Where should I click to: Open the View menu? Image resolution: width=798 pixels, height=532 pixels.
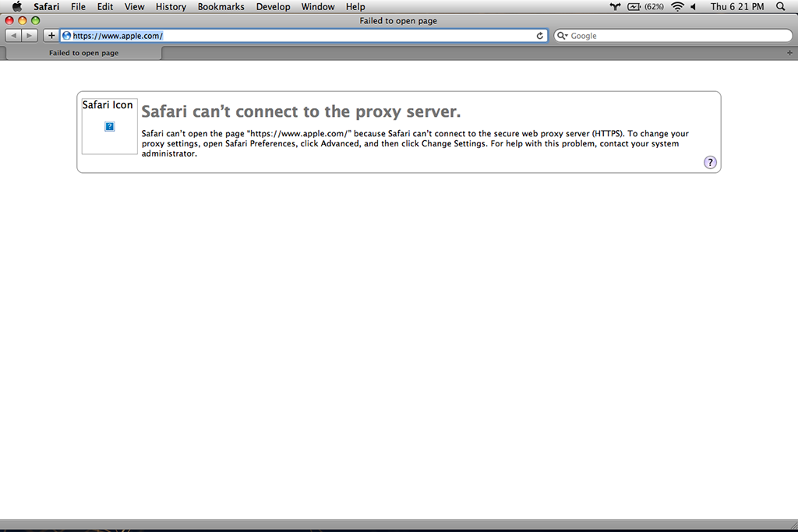(134, 6)
